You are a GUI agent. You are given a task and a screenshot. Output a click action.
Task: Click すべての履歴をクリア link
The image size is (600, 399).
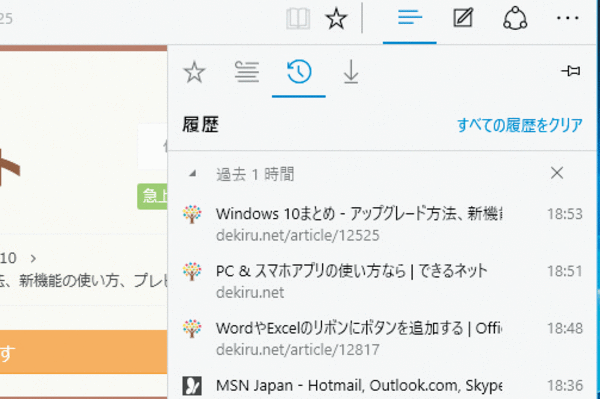click(x=520, y=125)
